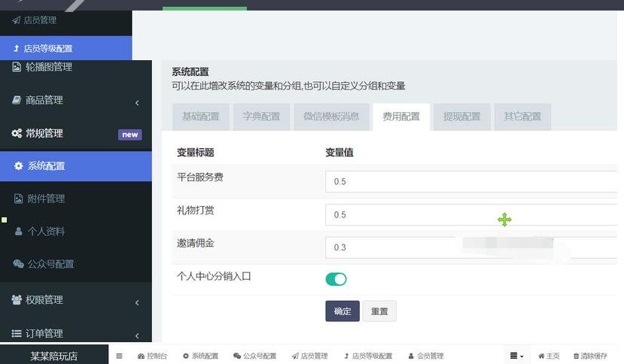The height and width of the screenshot is (364, 624).
Task: Click the WeChat icon beside 公众号配置 in bottom bar
Action: (x=237, y=356)
